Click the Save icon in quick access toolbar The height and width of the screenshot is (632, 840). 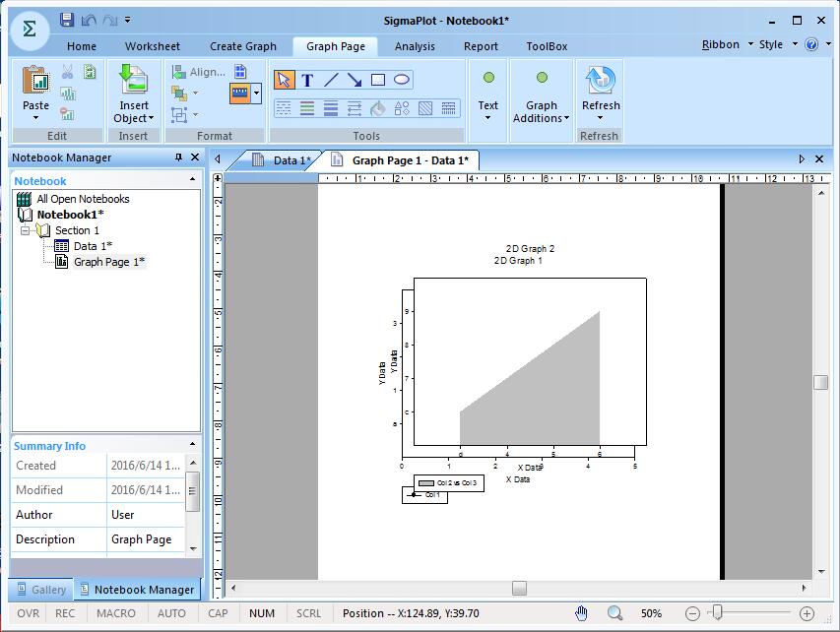pyautogui.click(x=67, y=20)
